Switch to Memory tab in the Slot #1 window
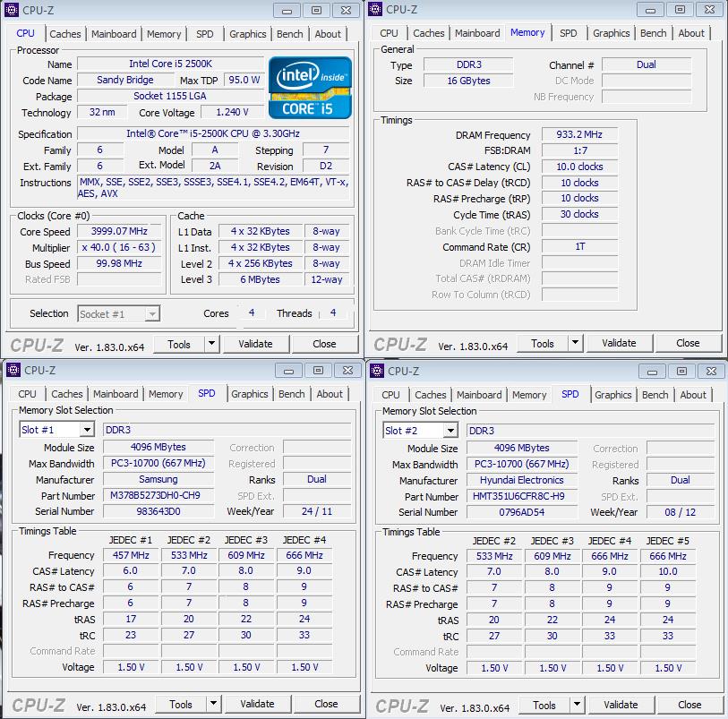 click(166, 394)
